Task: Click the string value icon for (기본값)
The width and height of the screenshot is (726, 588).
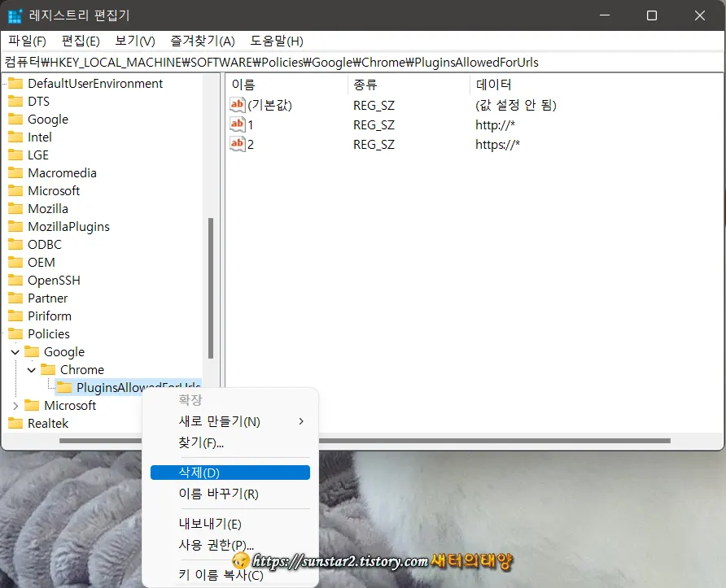Action: (x=237, y=105)
